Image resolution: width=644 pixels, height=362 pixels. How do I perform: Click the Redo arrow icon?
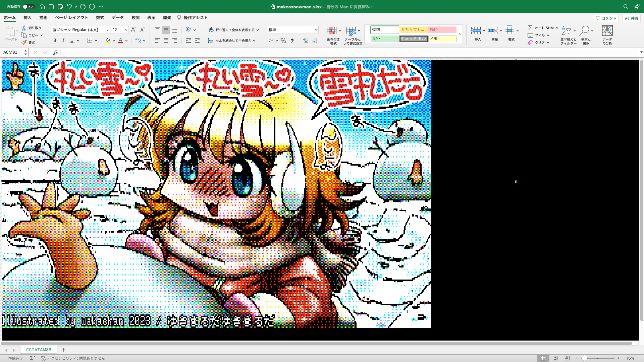pyautogui.click(x=83, y=7)
